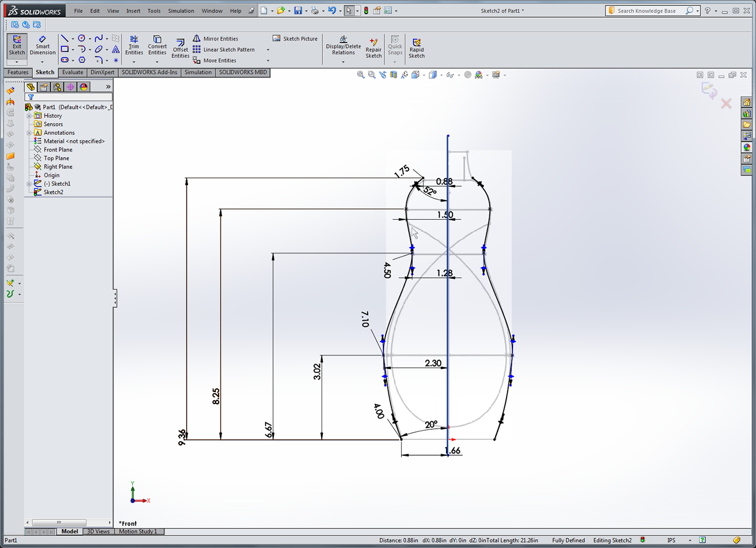Expand the History folder in the tree
The image size is (756, 548).
(29, 116)
